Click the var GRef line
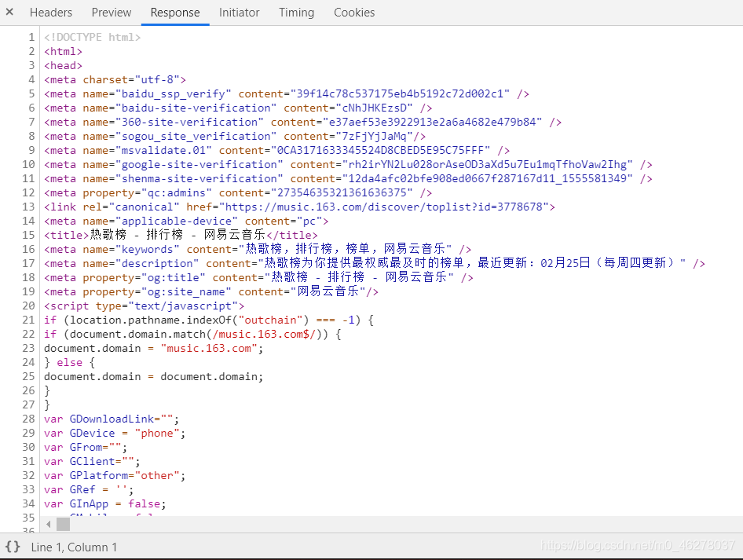 [x=89, y=490]
